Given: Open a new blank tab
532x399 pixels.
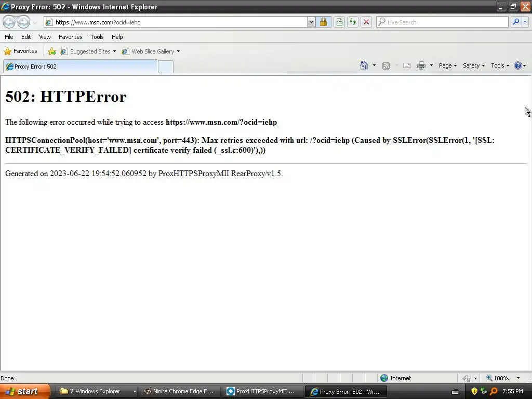Looking at the screenshot, I should [x=166, y=67].
